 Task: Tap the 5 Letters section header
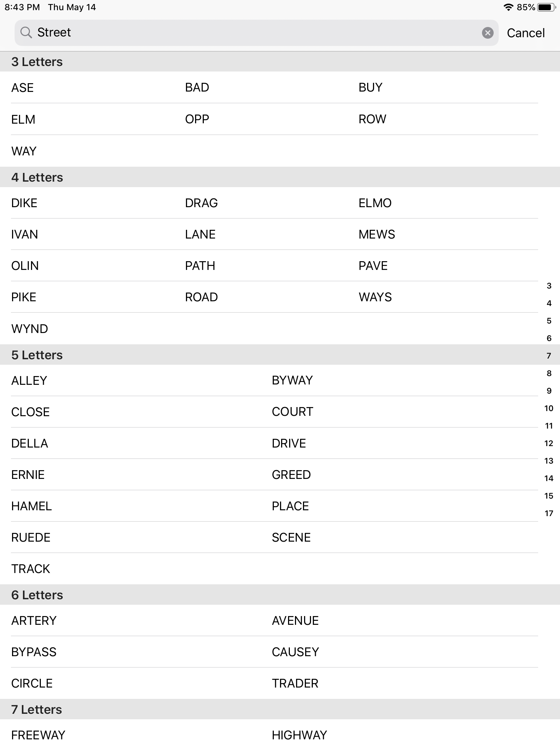coord(37,355)
